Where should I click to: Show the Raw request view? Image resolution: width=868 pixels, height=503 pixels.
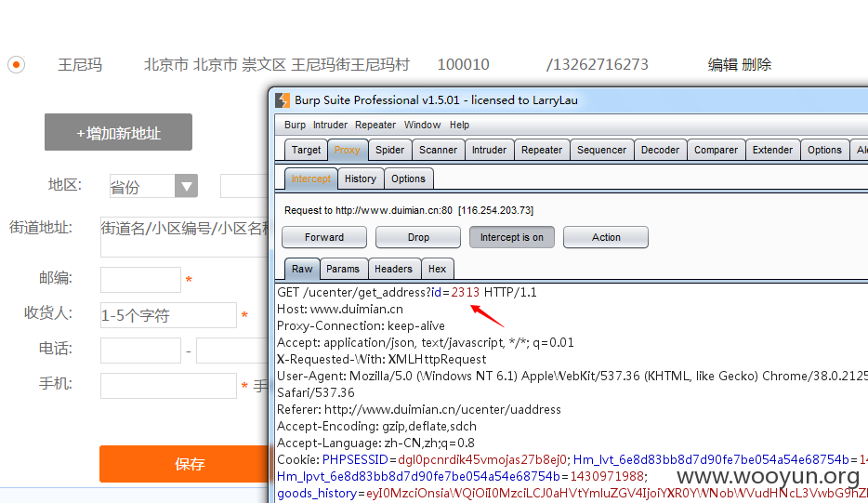coord(302,269)
